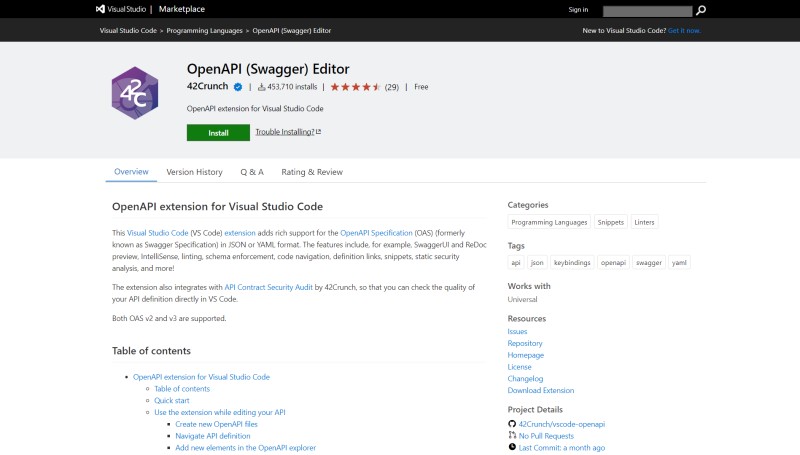Screen dimensions: 800x455
Task: Open the OpenAPI Specification link
Action: (376, 233)
